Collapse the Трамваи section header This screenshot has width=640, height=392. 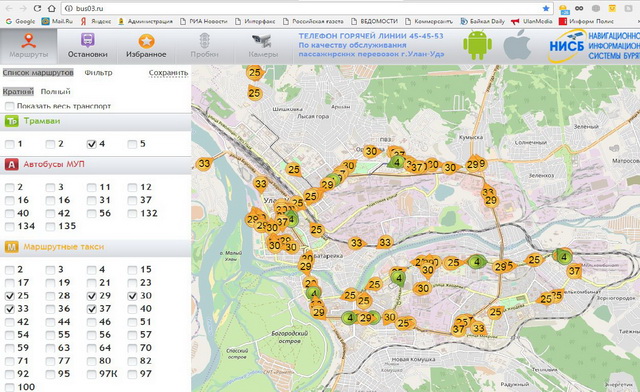[96, 121]
